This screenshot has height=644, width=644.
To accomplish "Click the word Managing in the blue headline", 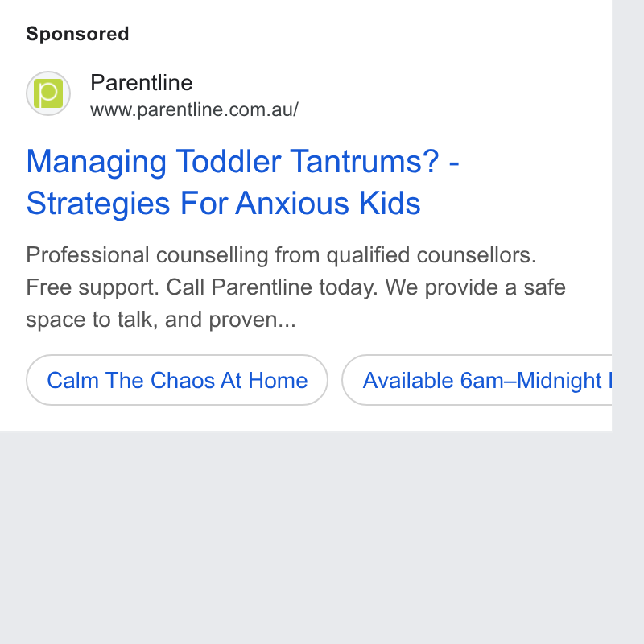I will click(97, 163).
